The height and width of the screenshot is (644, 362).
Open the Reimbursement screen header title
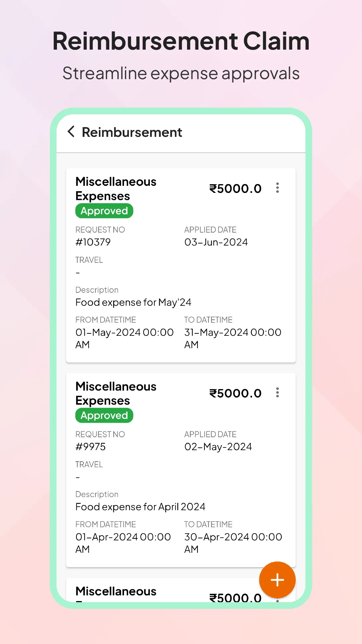(132, 132)
